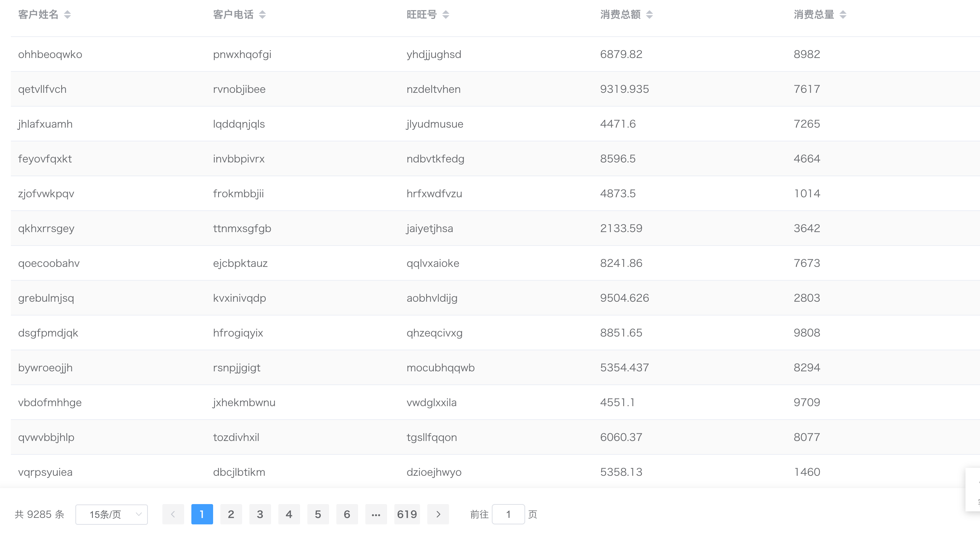
Task: Select page 1 in pagination
Action: pyautogui.click(x=202, y=514)
